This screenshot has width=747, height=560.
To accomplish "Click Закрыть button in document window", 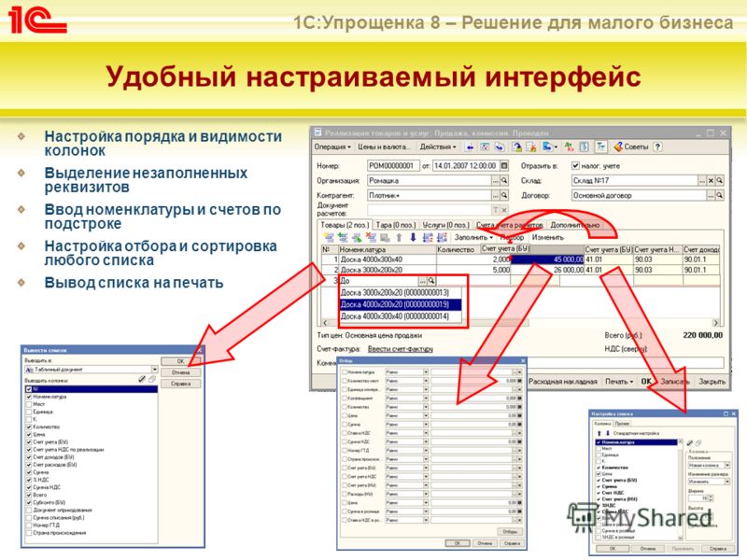I will tap(712, 382).
